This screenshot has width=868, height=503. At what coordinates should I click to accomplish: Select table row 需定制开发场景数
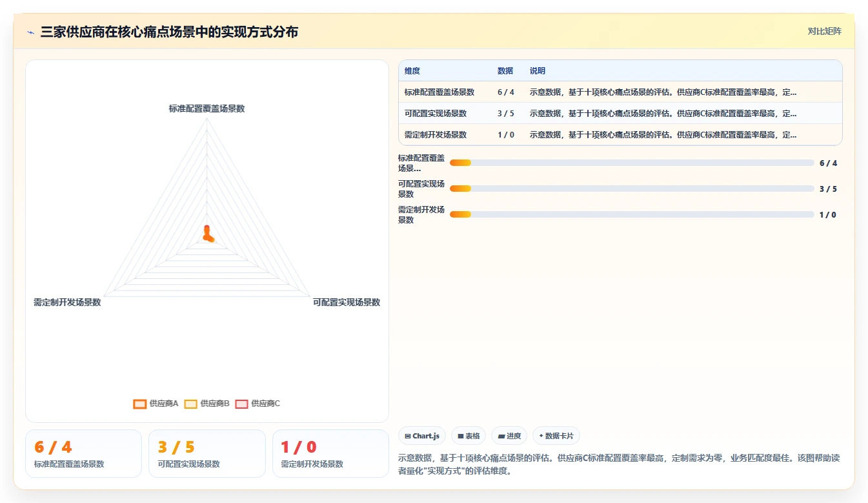[x=620, y=134]
